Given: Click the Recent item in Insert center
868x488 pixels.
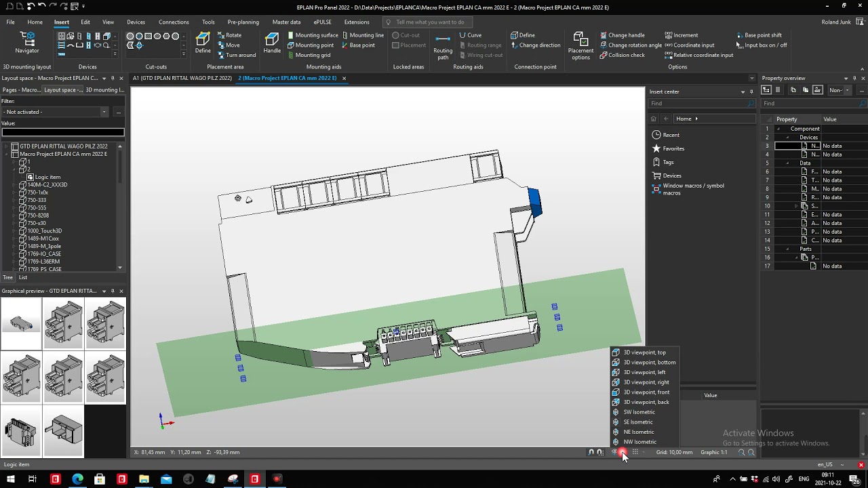Looking at the screenshot, I should pyautogui.click(x=666, y=135).
